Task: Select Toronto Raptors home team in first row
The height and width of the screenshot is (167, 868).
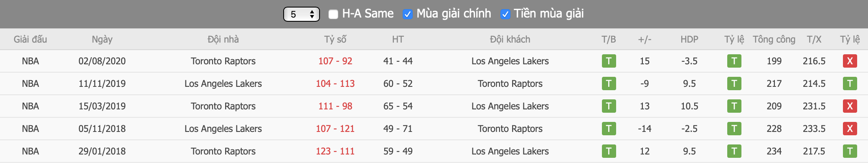Action: (x=223, y=61)
